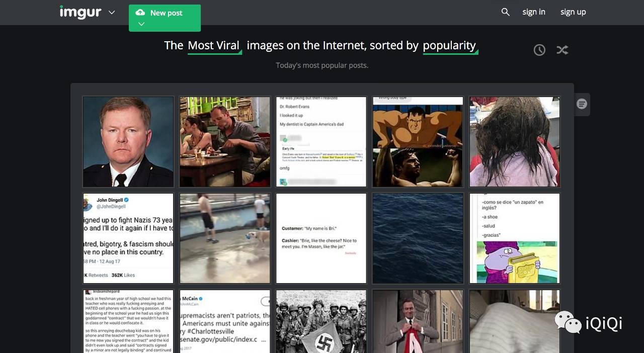Open the John Dingell tweet post
Viewport: 644px width, 353px height.
128,238
